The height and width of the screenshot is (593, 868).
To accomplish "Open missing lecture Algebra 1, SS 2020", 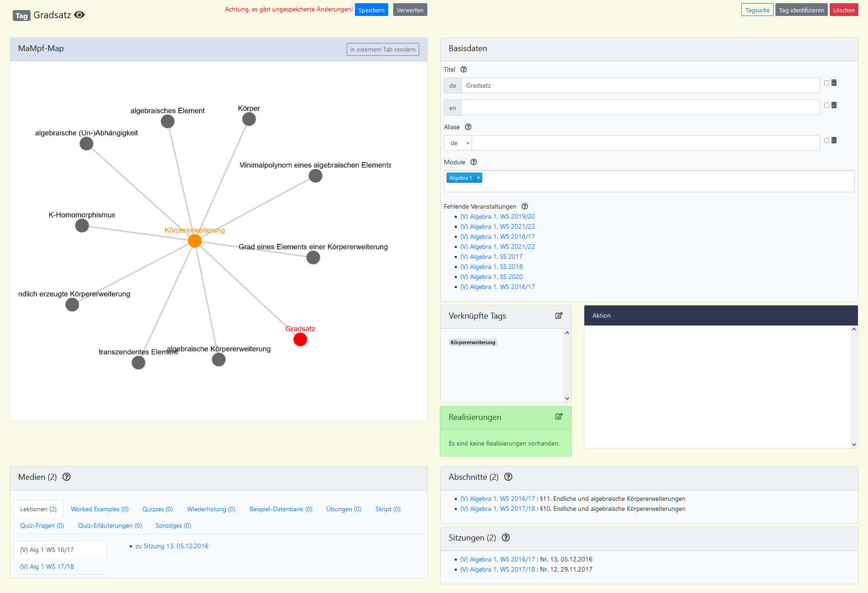I will click(491, 277).
